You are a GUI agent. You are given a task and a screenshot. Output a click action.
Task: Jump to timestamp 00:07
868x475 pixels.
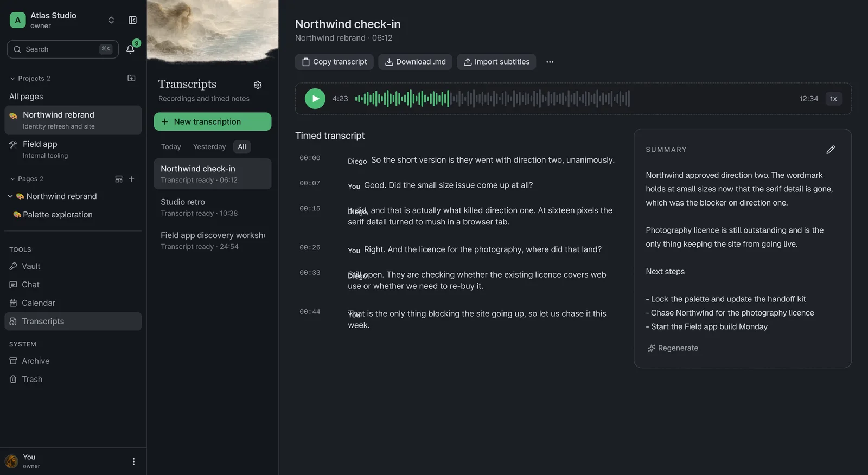(x=310, y=183)
